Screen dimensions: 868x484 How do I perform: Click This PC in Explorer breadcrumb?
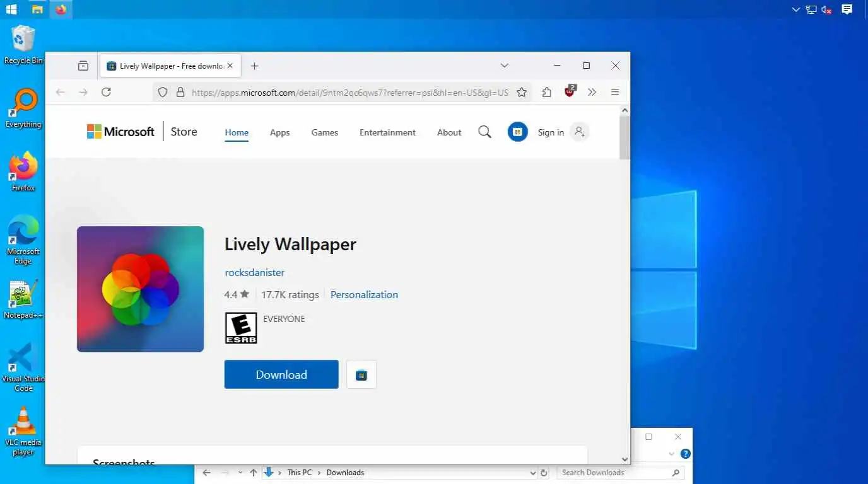299,473
